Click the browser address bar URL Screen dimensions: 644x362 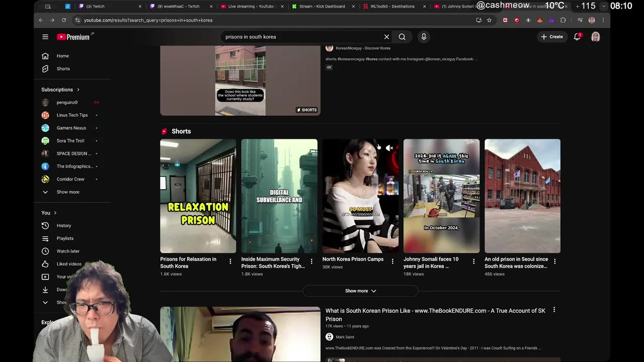pyautogui.click(x=148, y=20)
